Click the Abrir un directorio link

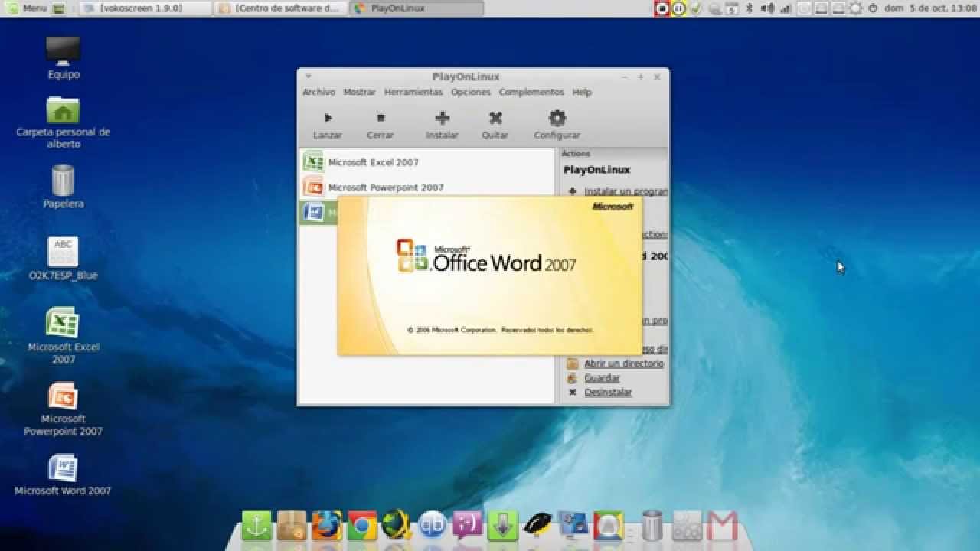(624, 364)
